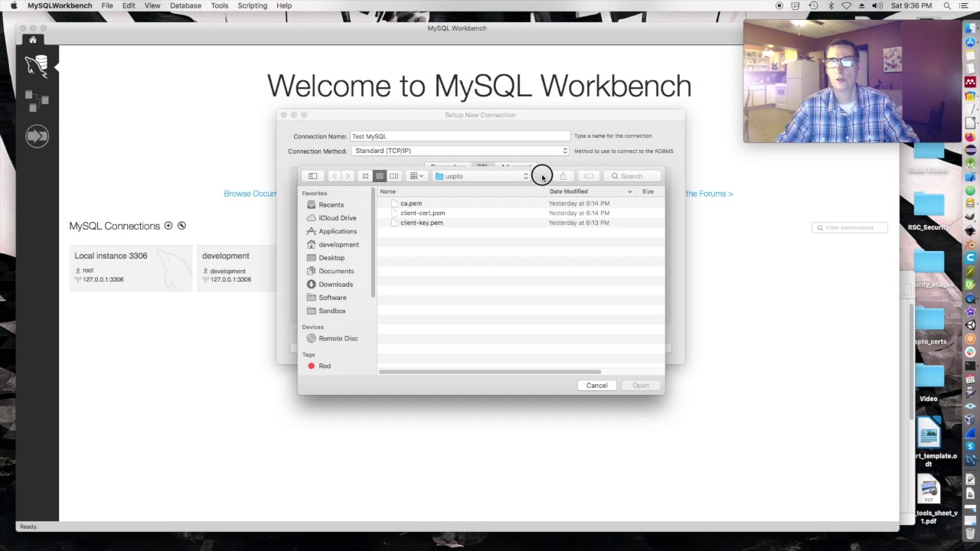The width and height of the screenshot is (980, 551).
Task: Open the Edit menu
Action: tap(129, 5)
